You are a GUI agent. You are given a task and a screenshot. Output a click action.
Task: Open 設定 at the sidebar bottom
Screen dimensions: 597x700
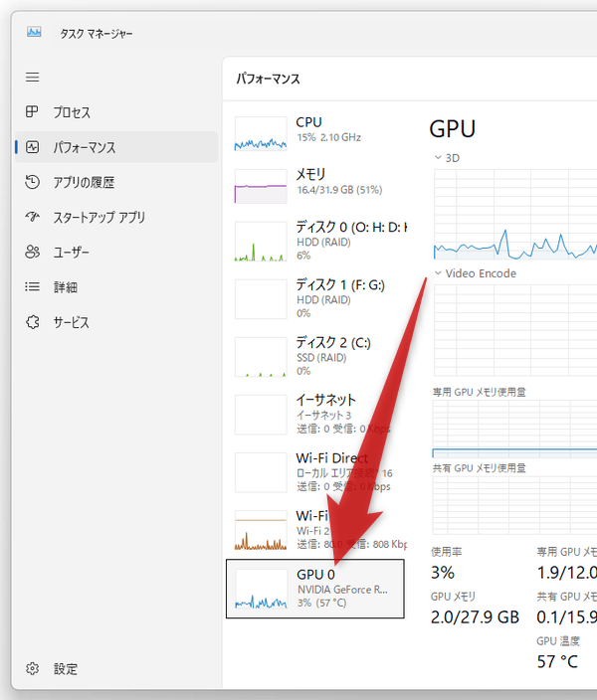coord(116,669)
